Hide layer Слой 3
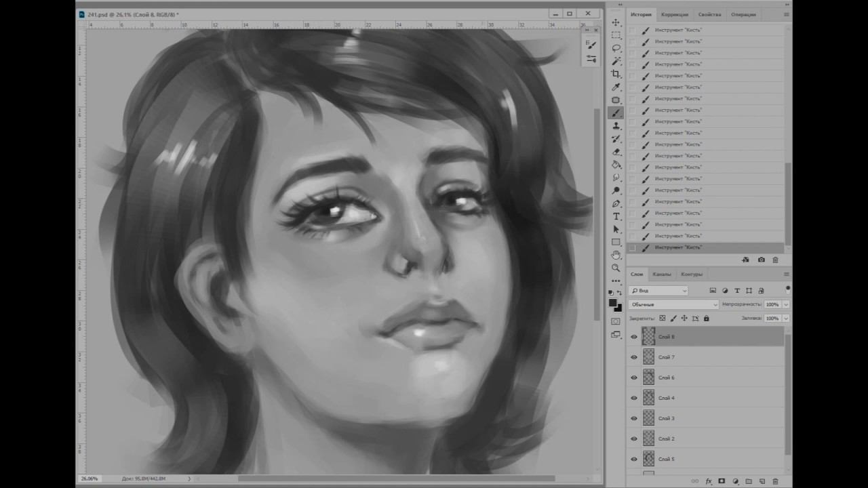 point(634,418)
